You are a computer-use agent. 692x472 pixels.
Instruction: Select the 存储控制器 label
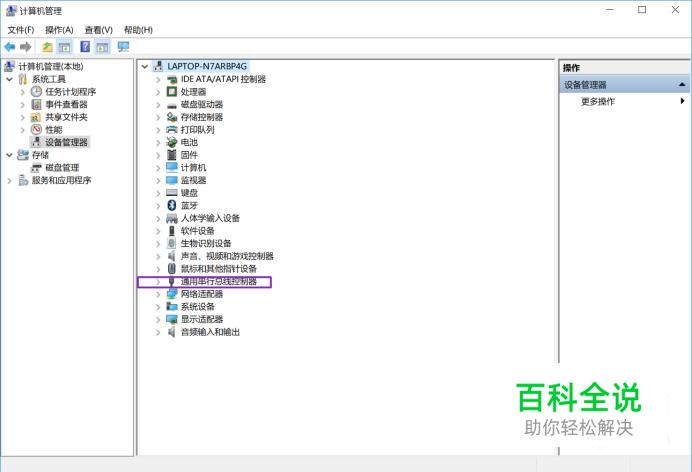point(202,117)
